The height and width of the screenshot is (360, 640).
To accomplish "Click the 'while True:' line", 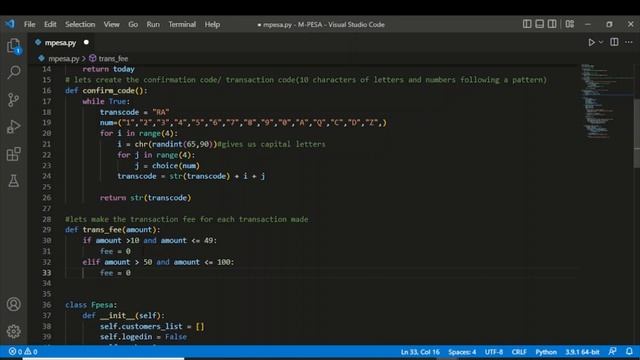I will pyautogui.click(x=106, y=101).
